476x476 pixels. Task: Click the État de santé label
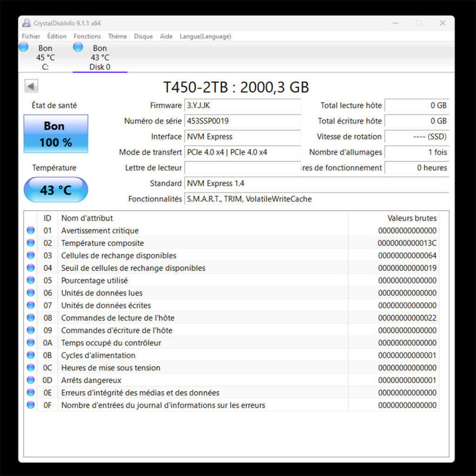click(54, 106)
